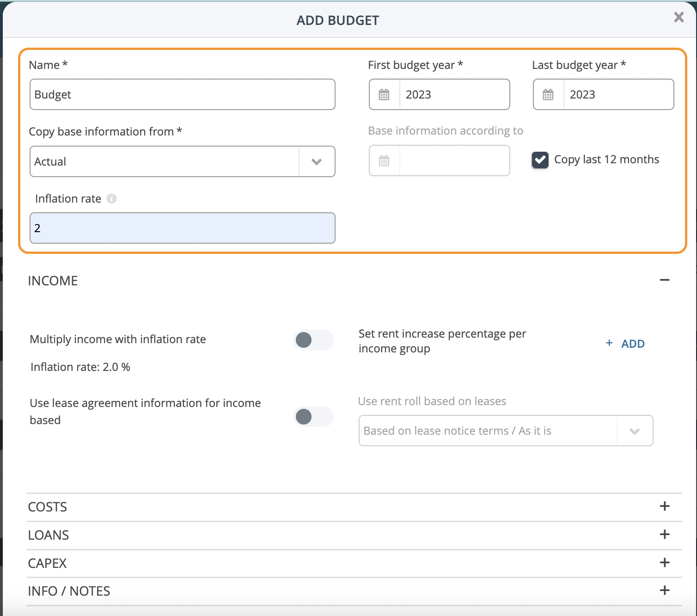This screenshot has width=697, height=616.
Task: Show the Inflation rate info tooltip icon
Action: tap(111, 198)
